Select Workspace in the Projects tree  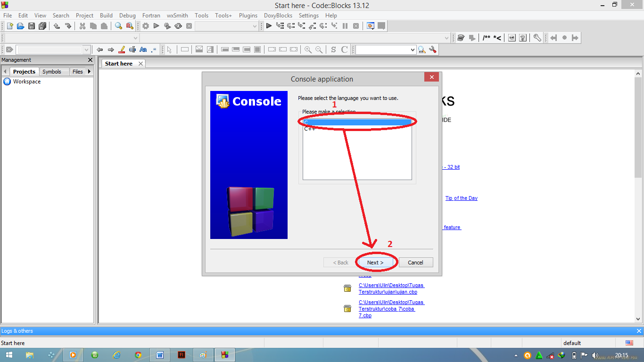27,82
